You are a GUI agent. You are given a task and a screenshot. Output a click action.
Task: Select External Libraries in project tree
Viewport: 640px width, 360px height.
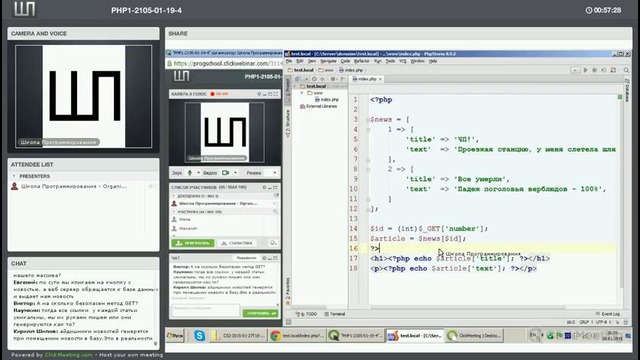coord(319,106)
